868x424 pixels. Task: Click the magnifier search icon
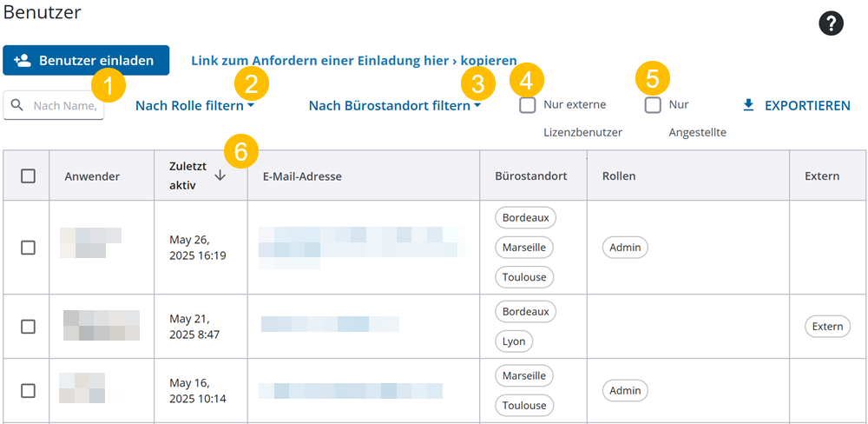click(x=17, y=105)
